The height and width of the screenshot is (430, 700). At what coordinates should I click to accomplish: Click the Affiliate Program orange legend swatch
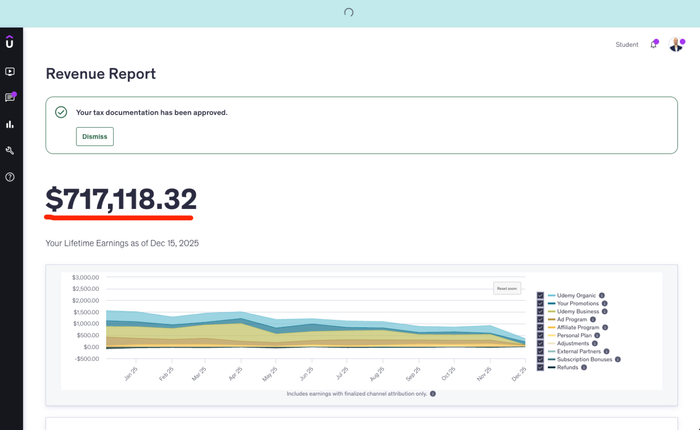551,327
